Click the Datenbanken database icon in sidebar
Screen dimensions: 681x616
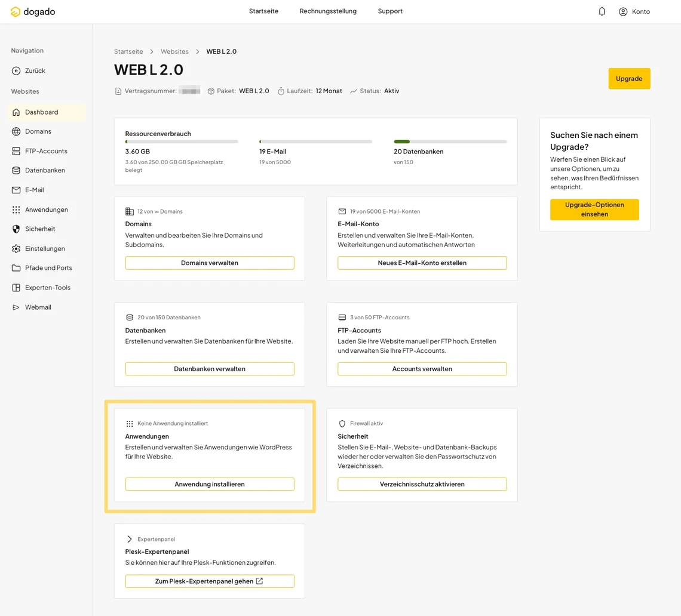(16, 170)
